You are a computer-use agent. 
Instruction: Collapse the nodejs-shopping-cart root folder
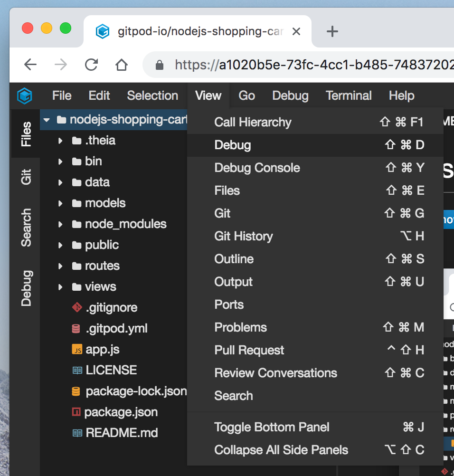[47, 120]
